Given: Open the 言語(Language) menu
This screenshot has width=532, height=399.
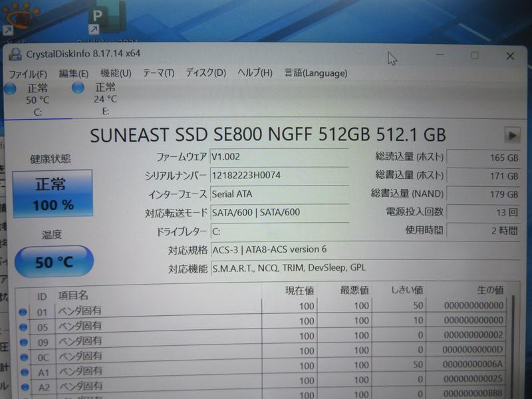Looking at the screenshot, I should tap(315, 73).
